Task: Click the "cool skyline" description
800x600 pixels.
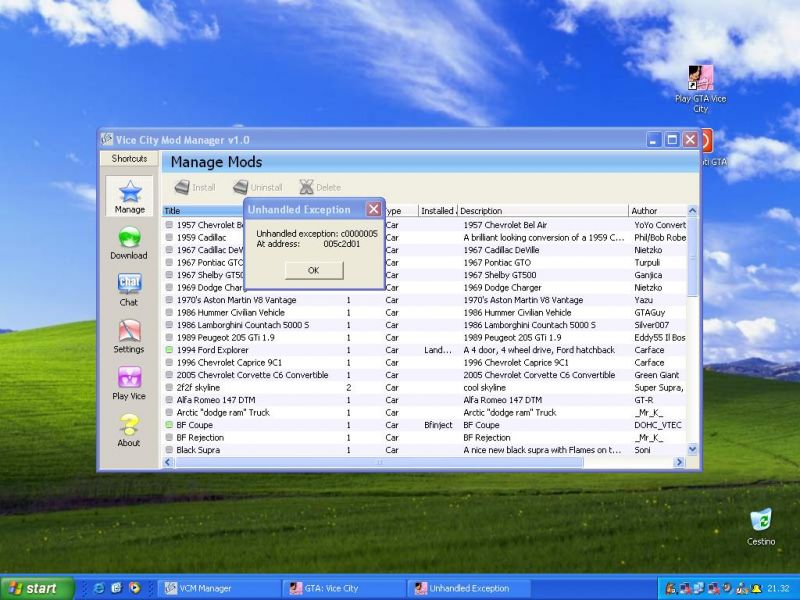Action: (484, 387)
